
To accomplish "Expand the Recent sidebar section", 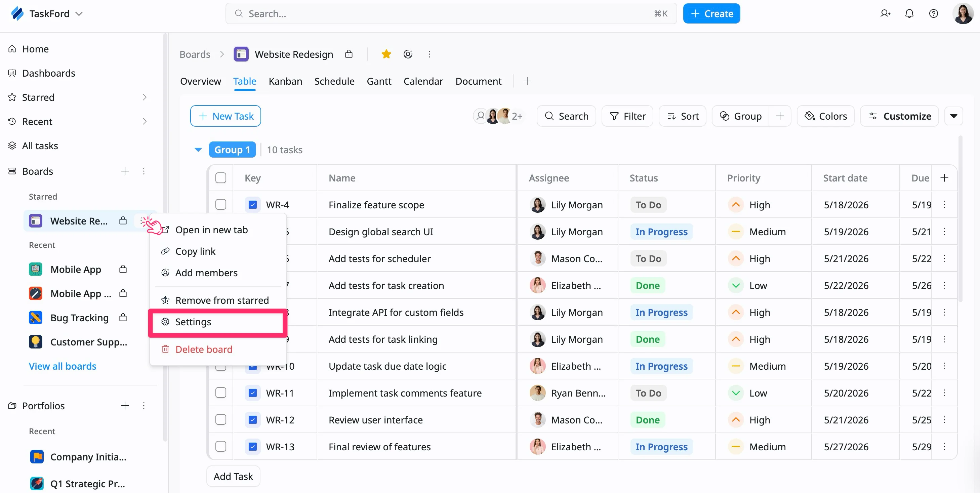I will [145, 121].
